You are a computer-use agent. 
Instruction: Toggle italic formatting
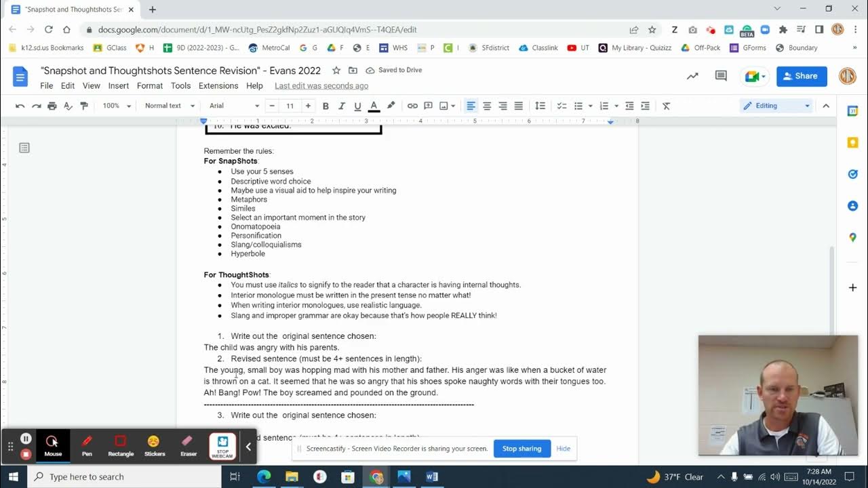pyautogui.click(x=342, y=106)
